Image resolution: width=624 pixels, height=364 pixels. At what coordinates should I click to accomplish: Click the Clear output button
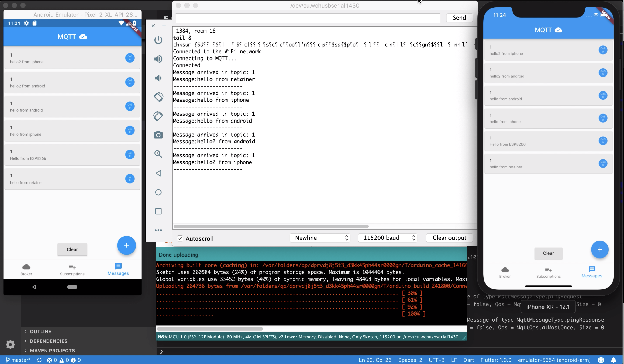pos(449,238)
